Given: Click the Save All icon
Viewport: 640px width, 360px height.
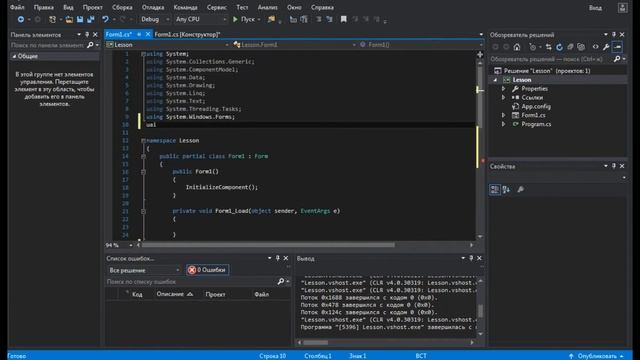Looking at the screenshot, I should pyautogui.click(x=91, y=19).
